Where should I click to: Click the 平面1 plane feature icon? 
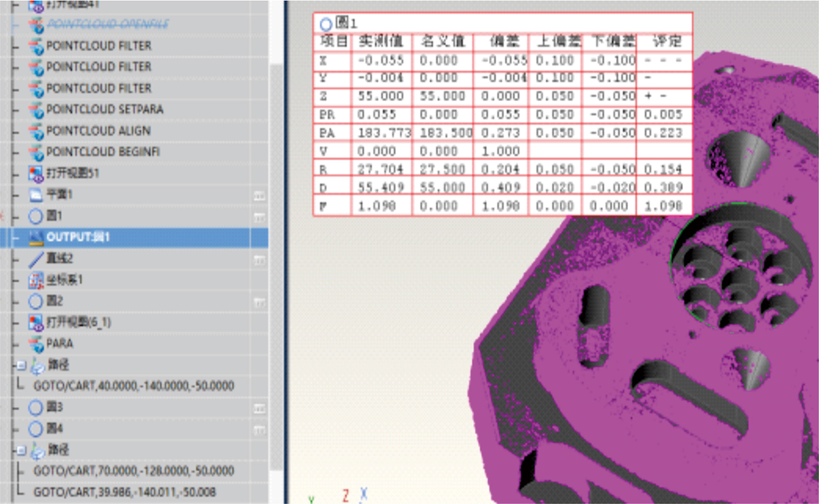pos(36,195)
